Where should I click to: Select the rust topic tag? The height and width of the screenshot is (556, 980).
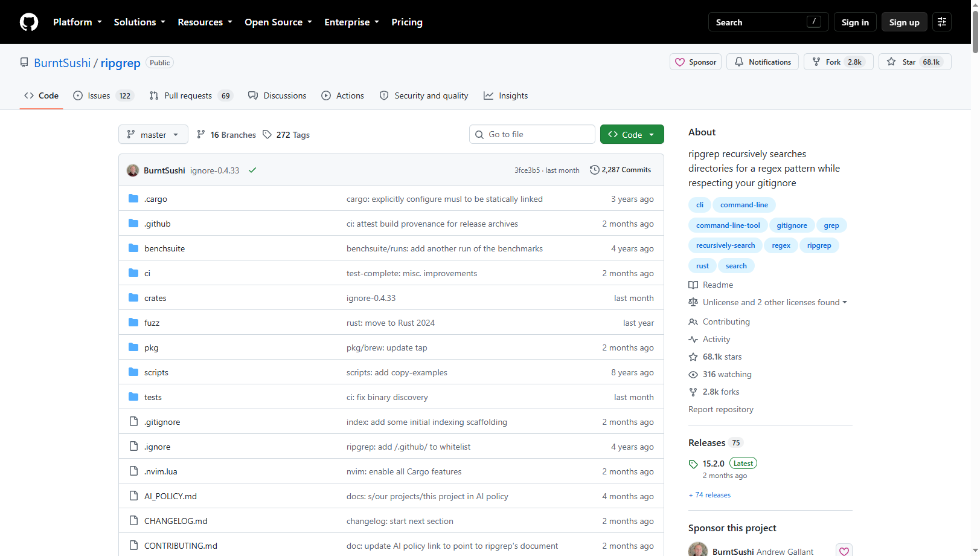[x=702, y=266]
